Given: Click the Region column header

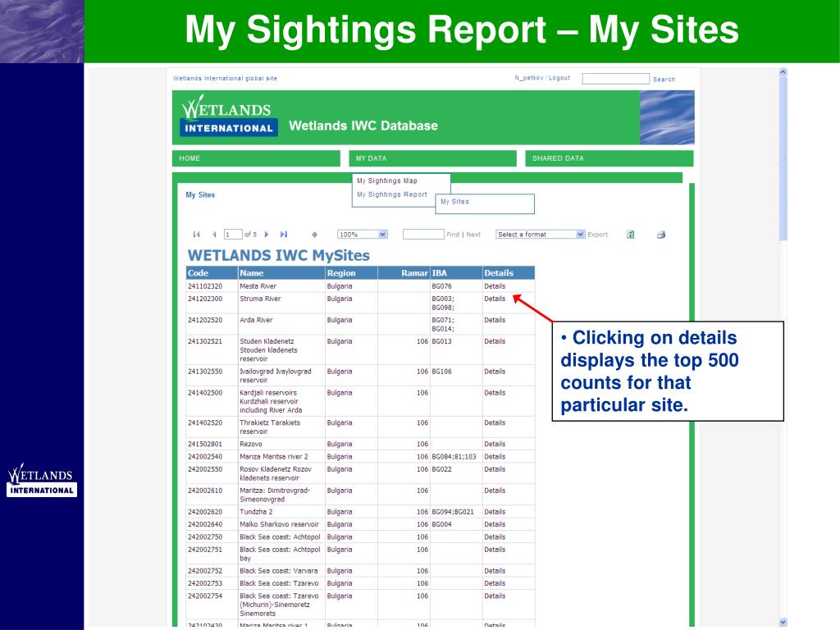Looking at the screenshot, I should click(x=351, y=272).
